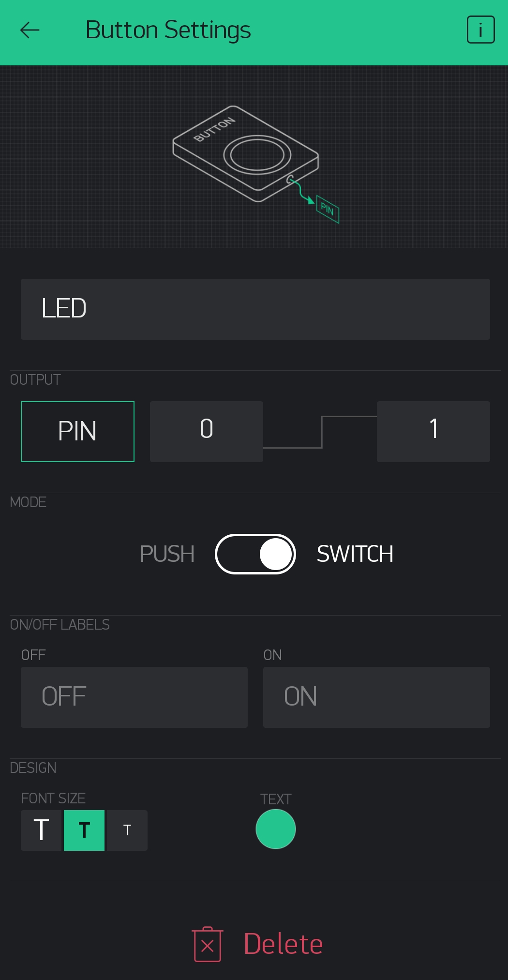Edit the ON label text field
This screenshot has width=508, height=980.
pos(376,697)
